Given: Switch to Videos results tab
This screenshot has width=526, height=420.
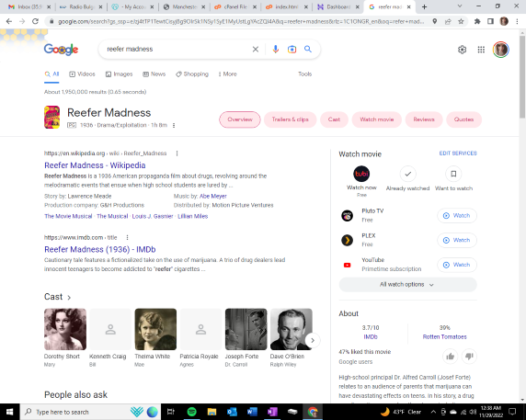Looking at the screenshot, I should [82, 74].
